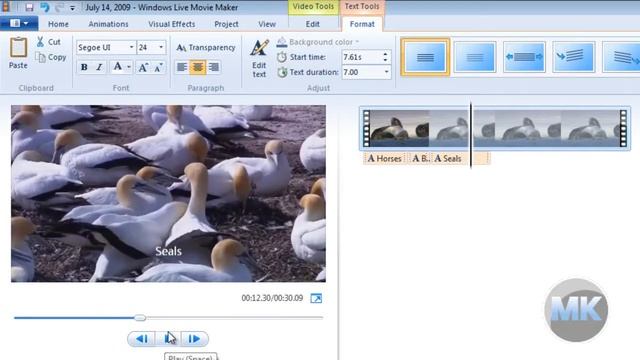Cut the selected text

click(x=49, y=42)
